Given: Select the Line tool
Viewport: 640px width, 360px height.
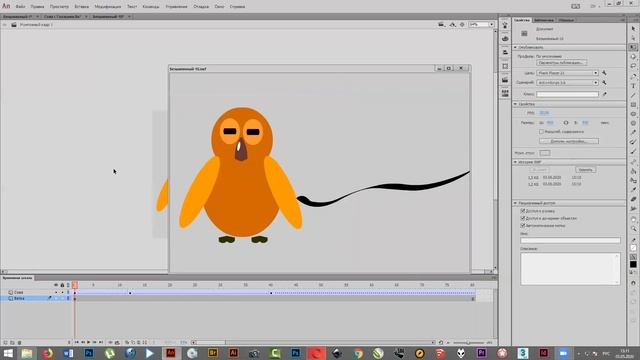Looking at the screenshot, I should click(x=633, y=95).
